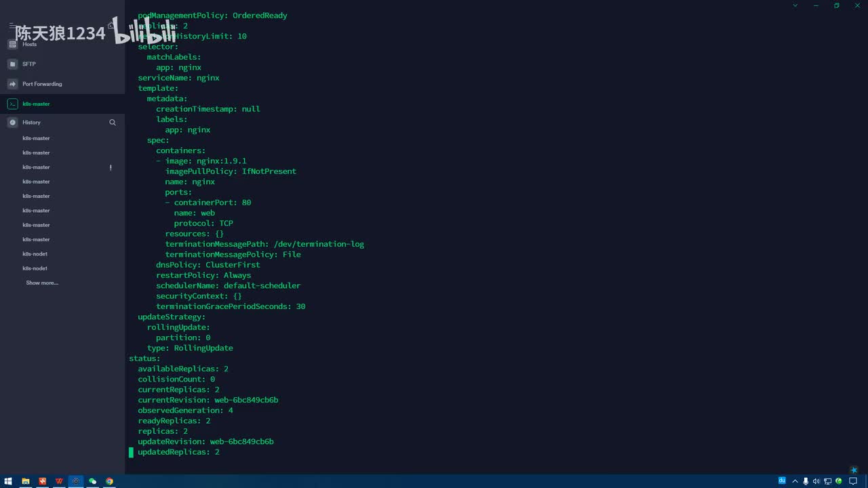Click the 'schedulerName: default-scheduler' line

pos(228,286)
